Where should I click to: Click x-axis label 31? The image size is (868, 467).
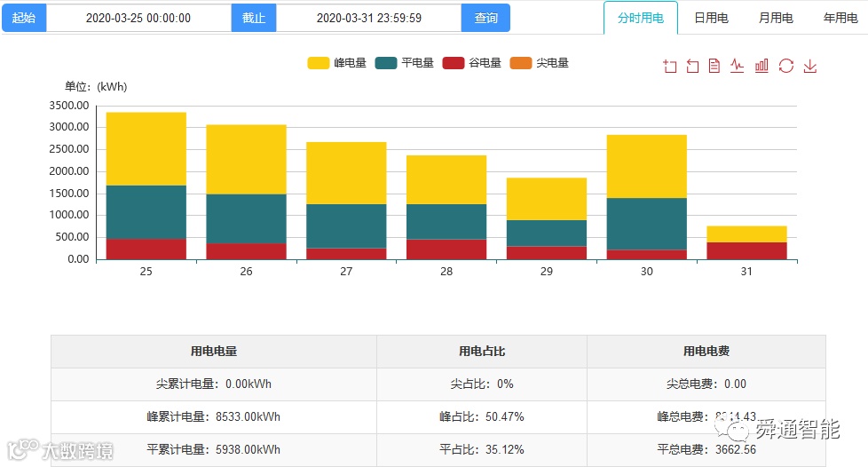pos(746,272)
